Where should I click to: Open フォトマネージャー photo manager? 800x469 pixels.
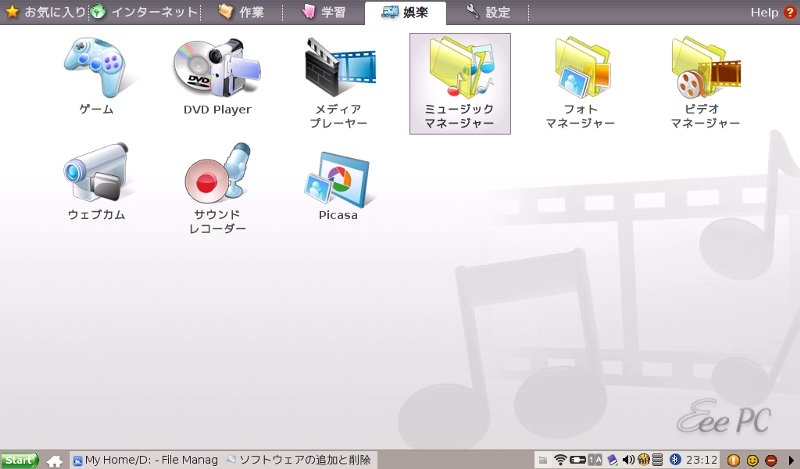pyautogui.click(x=581, y=83)
